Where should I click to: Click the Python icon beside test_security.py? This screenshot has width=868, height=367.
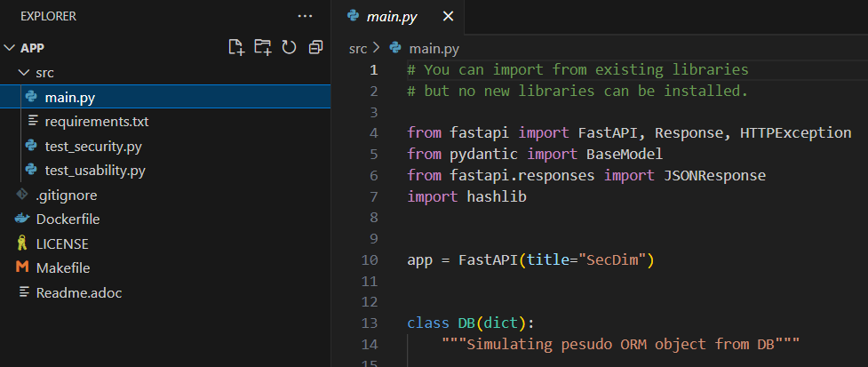click(x=32, y=146)
